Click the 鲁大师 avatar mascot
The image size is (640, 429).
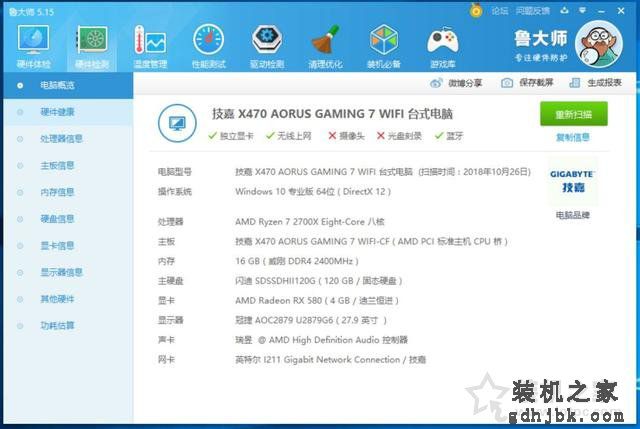click(x=599, y=44)
